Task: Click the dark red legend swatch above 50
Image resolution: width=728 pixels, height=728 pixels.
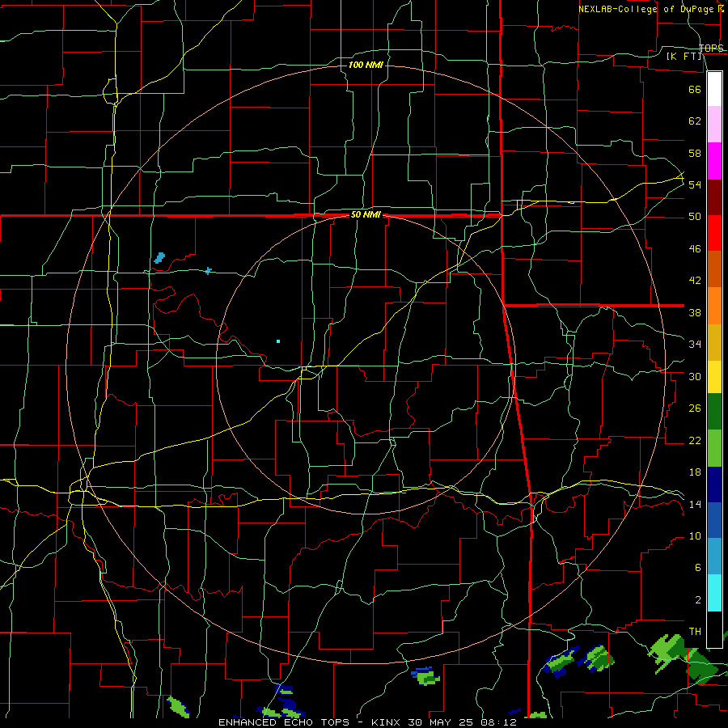Action: coord(714,197)
